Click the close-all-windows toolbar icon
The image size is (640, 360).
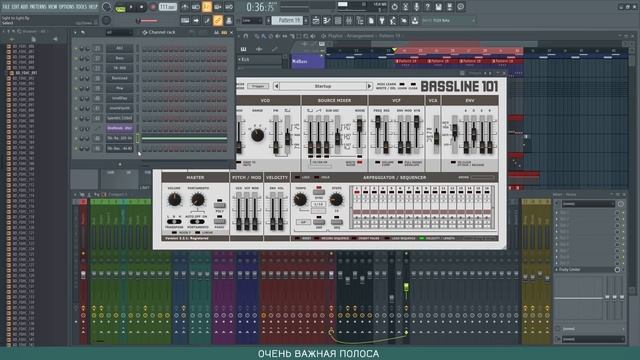coord(404,20)
